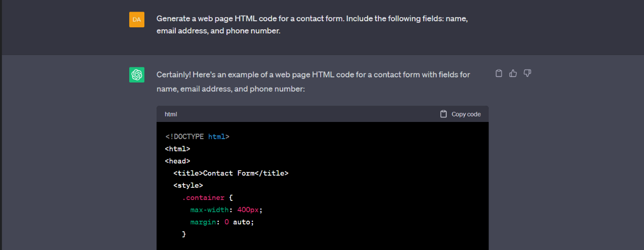Image resolution: width=644 pixels, height=250 pixels.
Task: Click the html language label in code header
Action: tap(171, 114)
